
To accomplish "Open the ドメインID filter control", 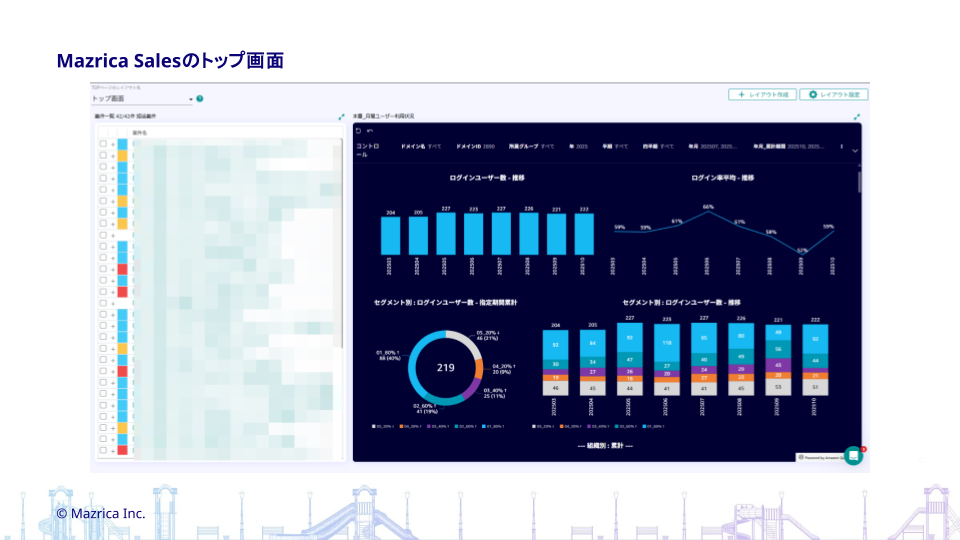I will point(475,146).
